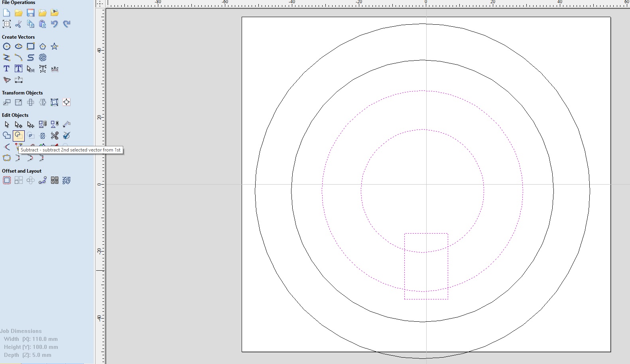Open the ABCD nesting tool
Viewport: 630px width, 364px height.
point(55,180)
